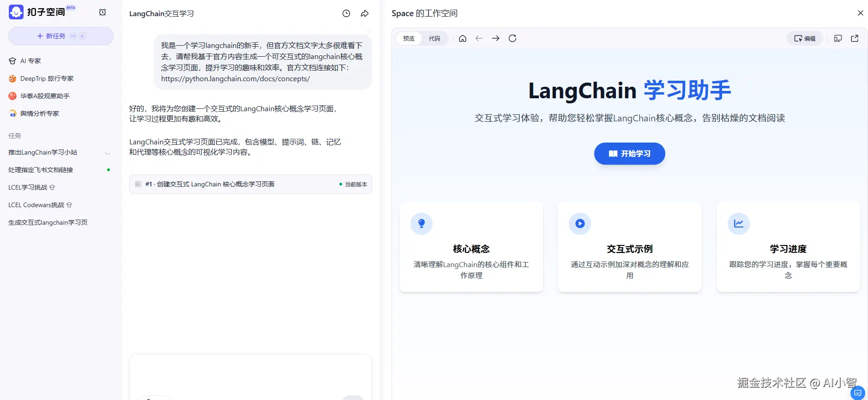Click the chart icon on 学习进度 card
868x400 pixels.
click(x=739, y=224)
